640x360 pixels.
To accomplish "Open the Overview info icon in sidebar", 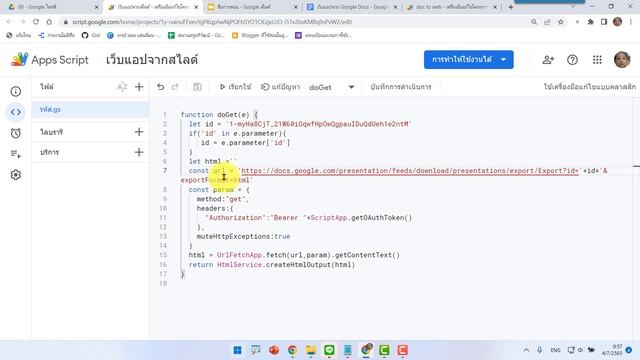I will click(x=16, y=91).
